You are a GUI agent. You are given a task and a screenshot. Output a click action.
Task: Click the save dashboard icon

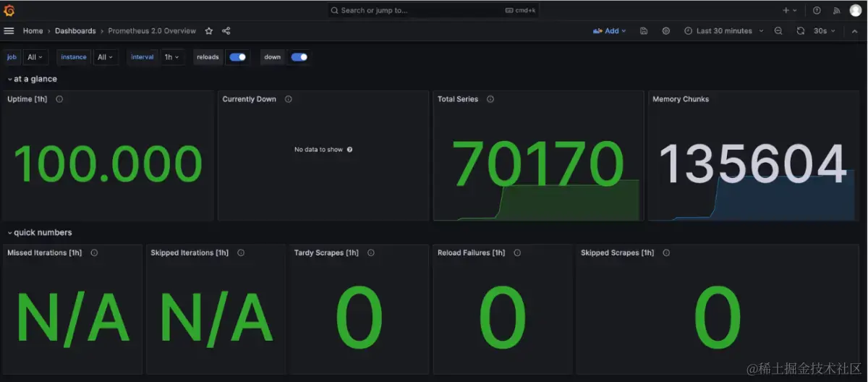click(x=644, y=31)
